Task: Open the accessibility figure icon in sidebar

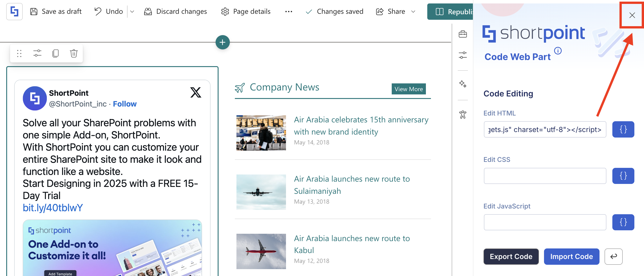Action: [463, 115]
